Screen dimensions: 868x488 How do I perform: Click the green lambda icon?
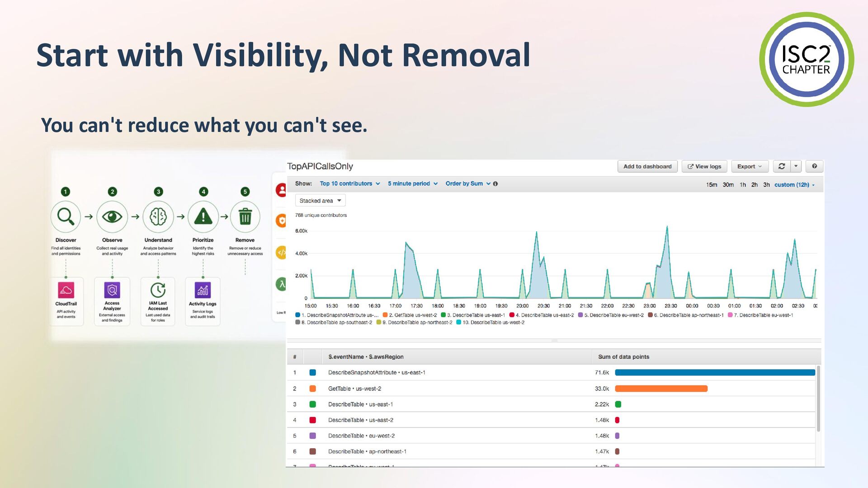[x=281, y=284]
